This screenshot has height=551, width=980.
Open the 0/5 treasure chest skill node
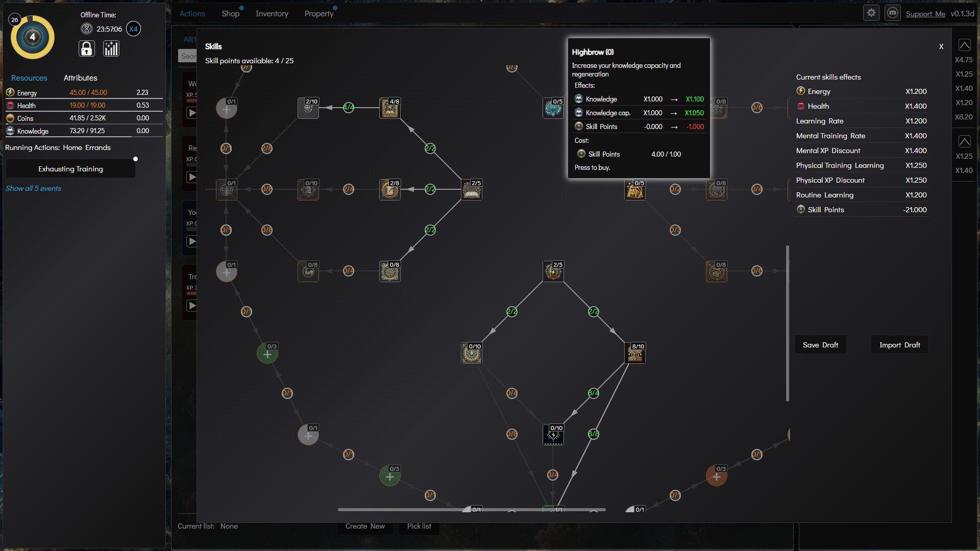click(x=634, y=189)
